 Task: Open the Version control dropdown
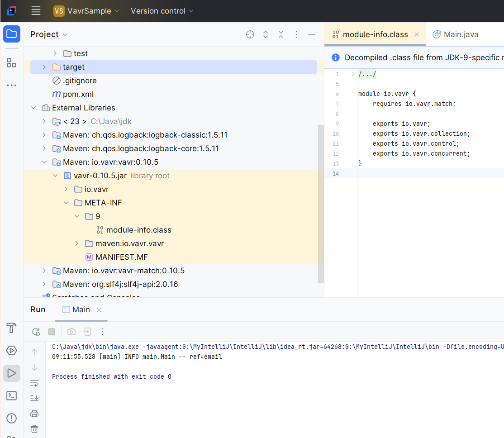[162, 11]
